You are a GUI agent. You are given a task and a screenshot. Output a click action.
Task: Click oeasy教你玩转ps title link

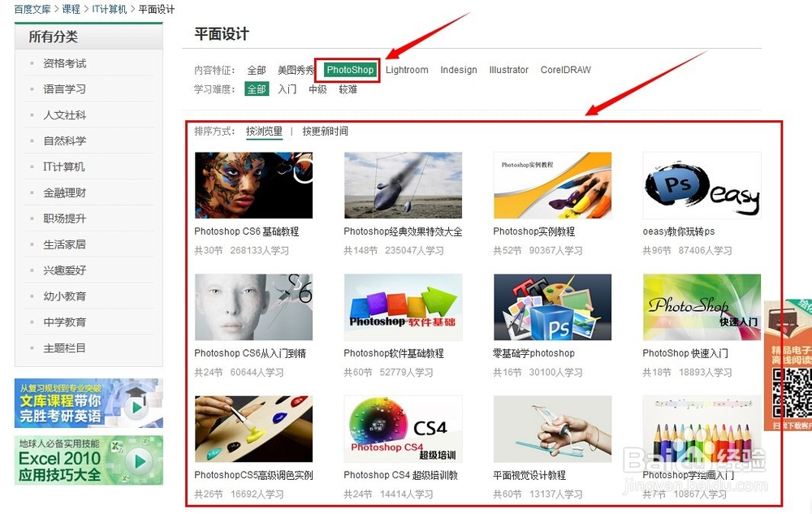678,231
